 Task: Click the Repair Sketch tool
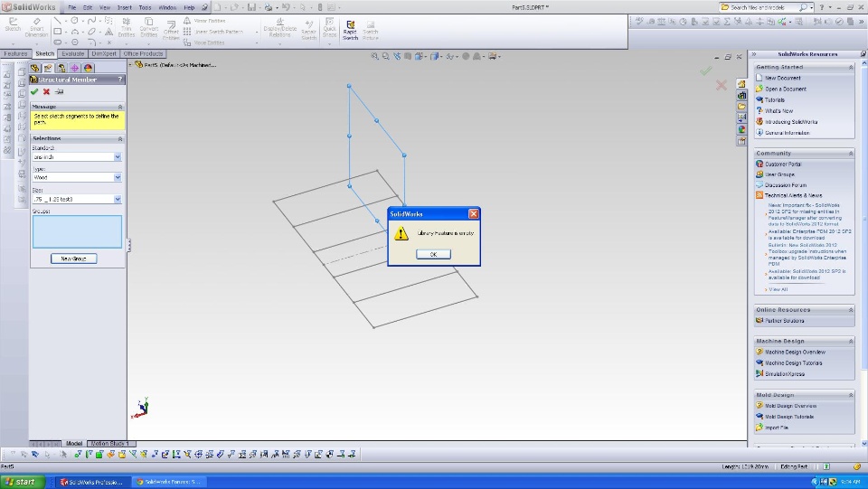tap(309, 30)
